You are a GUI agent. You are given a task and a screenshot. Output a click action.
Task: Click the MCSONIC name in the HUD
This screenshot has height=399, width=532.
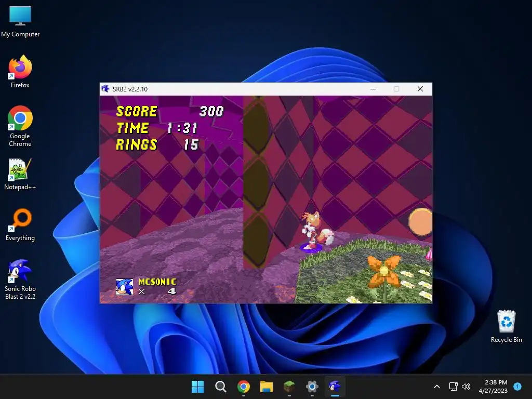157,282
